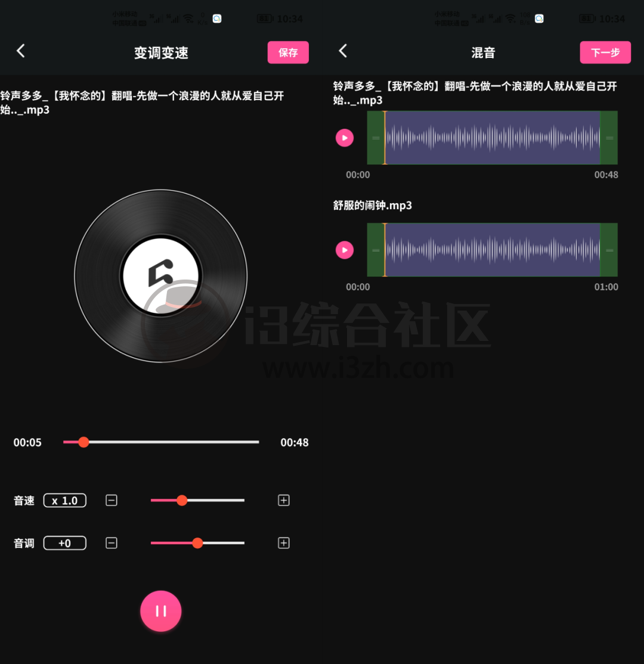Click the 混音 screen title
Screen dimensions: 644x664
[484, 52]
